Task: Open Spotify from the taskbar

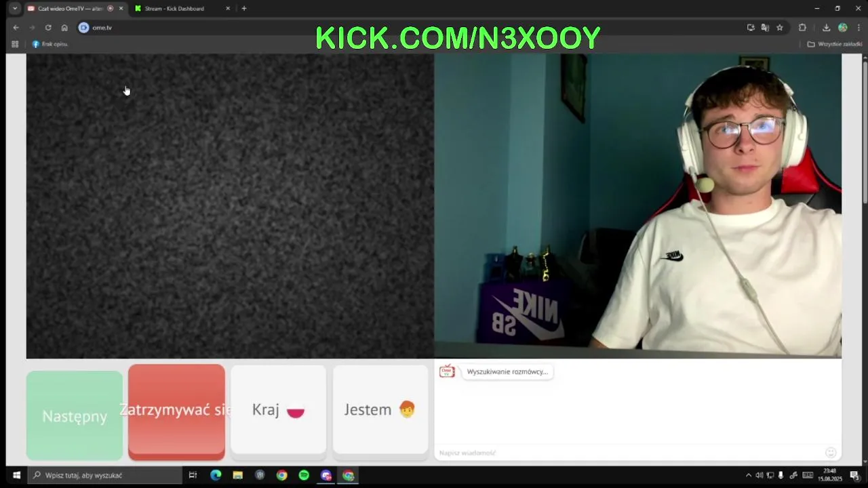Action: click(x=304, y=475)
